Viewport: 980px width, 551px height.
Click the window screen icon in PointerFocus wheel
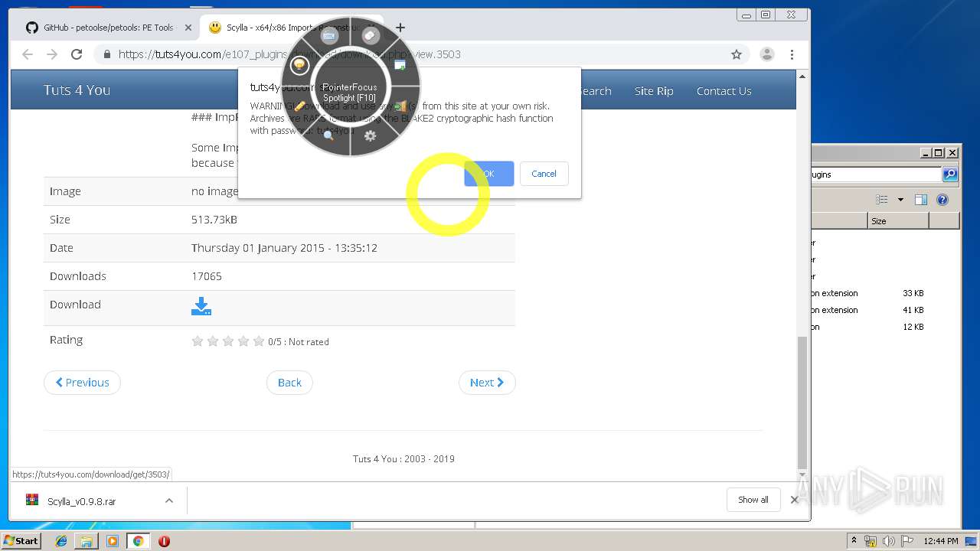pos(400,64)
